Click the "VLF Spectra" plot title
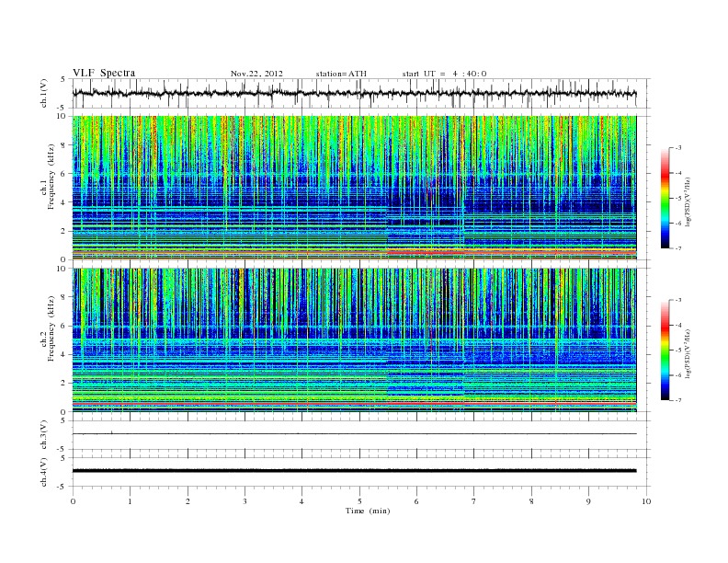728x563 pixels. pyautogui.click(x=104, y=73)
